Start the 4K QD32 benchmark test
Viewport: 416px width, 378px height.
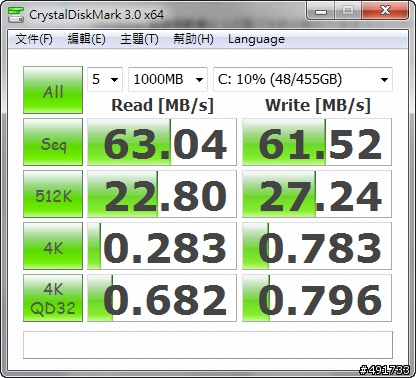click(x=53, y=298)
